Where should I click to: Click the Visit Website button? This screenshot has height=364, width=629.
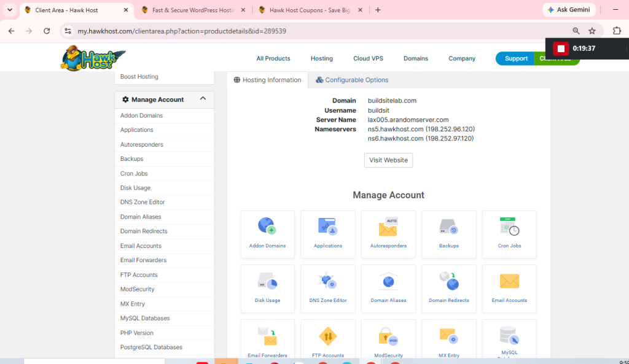tap(388, 160)
